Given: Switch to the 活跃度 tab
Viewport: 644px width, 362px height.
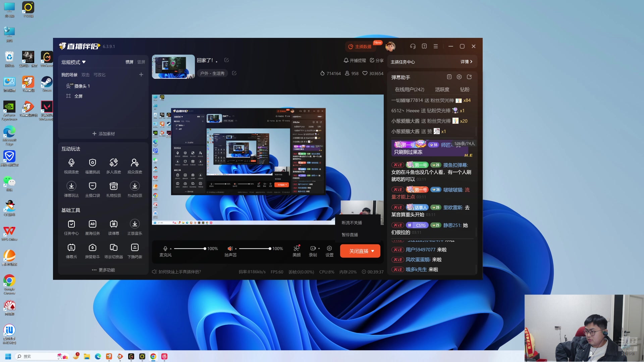Looking at the screenshot, I should coord(442,89).
